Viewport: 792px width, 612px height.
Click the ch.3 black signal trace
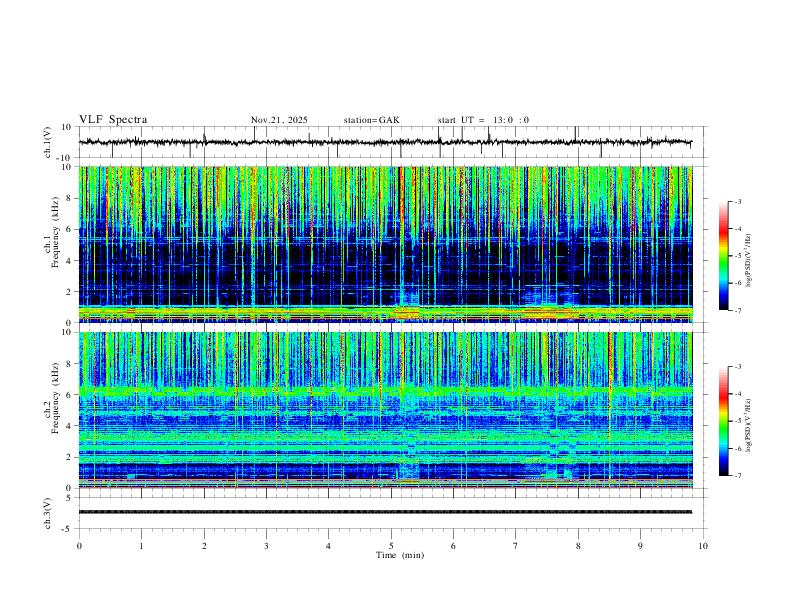[385, 512]
